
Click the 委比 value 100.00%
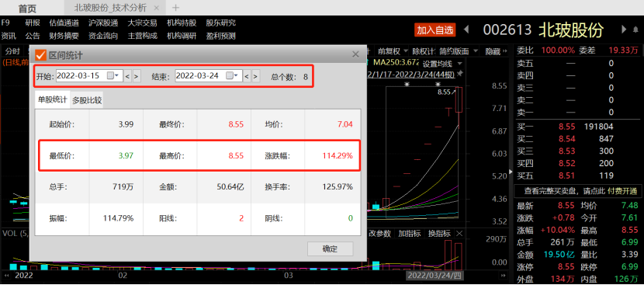558,50
